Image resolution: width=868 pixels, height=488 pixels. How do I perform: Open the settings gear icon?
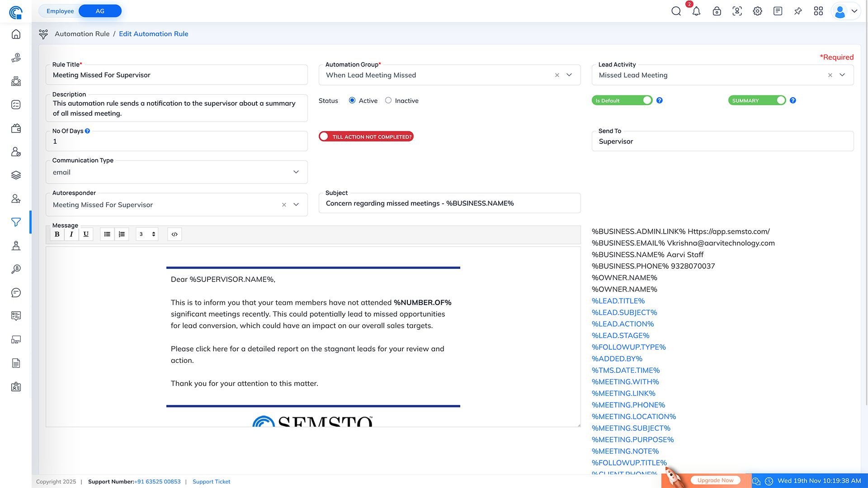757,11
